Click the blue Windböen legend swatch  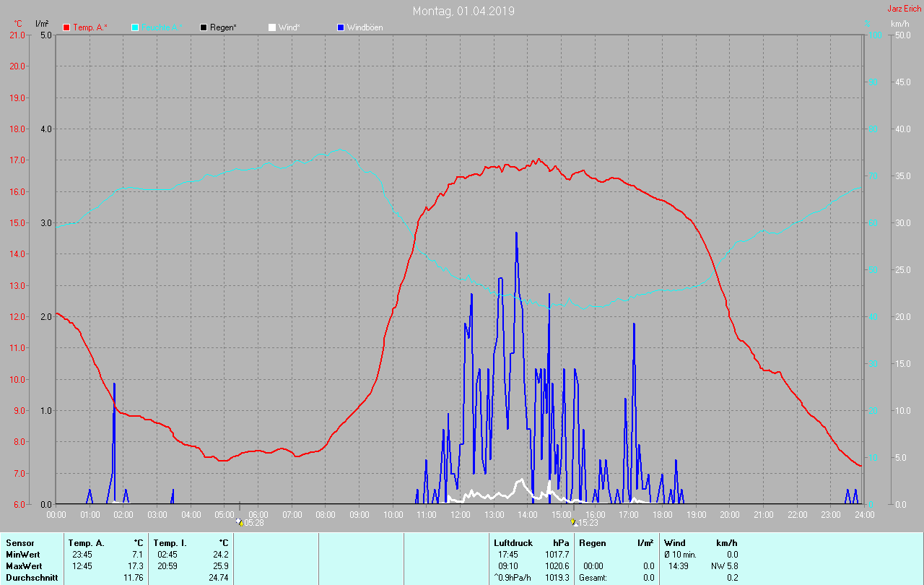pyautogui.click(x=341, y=27)
